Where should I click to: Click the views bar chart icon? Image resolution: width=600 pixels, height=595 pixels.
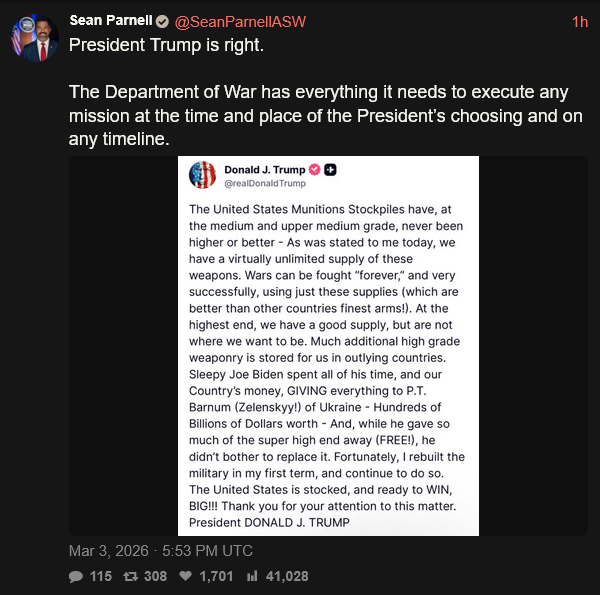[252, 576]
